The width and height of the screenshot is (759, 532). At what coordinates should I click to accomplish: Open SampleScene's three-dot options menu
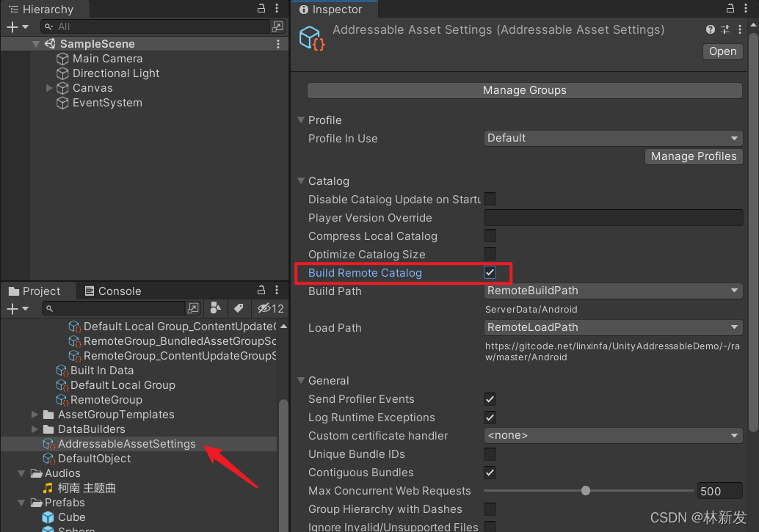click(278, 44)
